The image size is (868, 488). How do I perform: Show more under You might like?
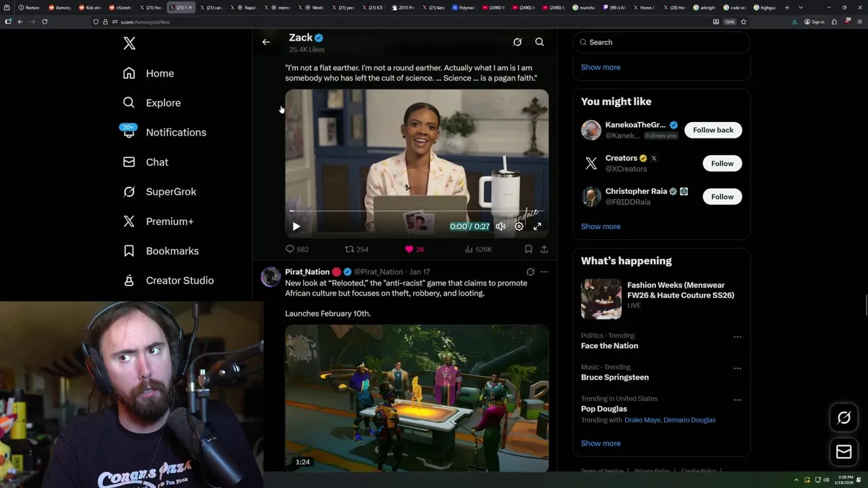(600, 226)
